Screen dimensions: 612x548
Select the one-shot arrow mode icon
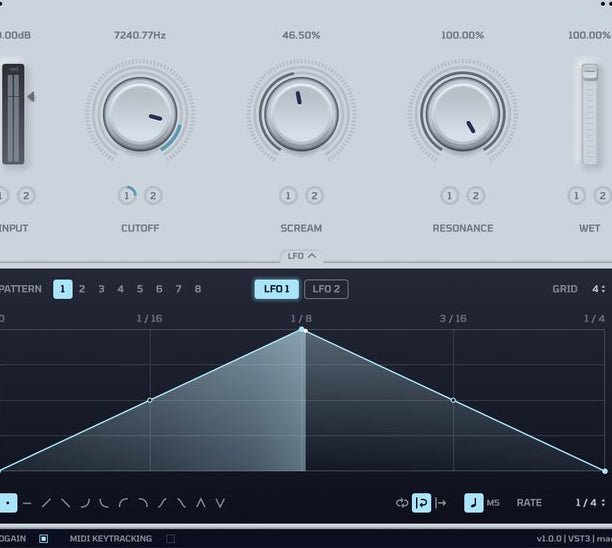point(441,503)
